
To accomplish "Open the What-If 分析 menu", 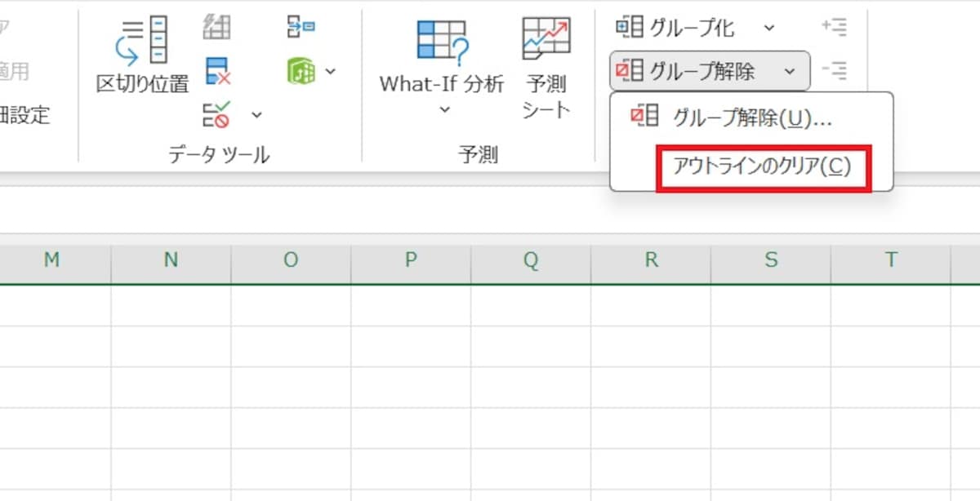I will pos(439,61).
